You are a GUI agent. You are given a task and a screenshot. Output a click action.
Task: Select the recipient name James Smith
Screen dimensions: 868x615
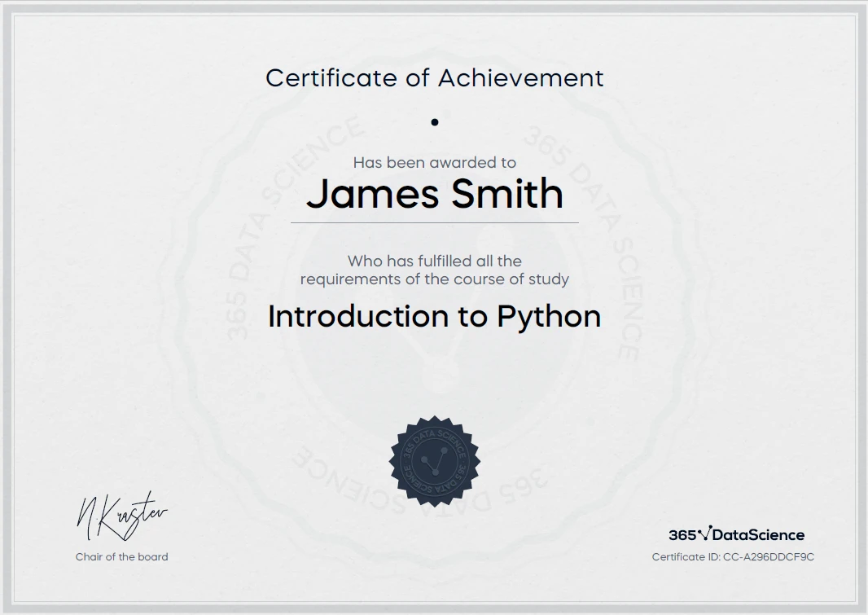point(434,195)
